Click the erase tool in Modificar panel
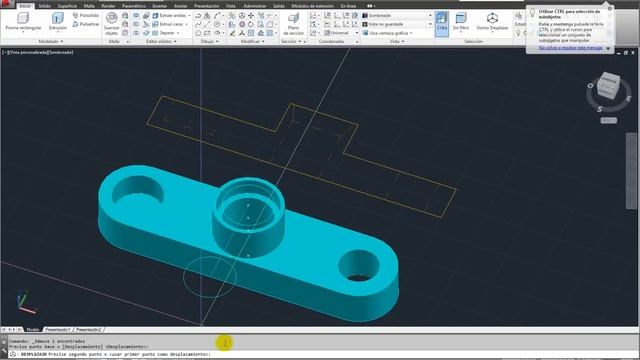 232,33
